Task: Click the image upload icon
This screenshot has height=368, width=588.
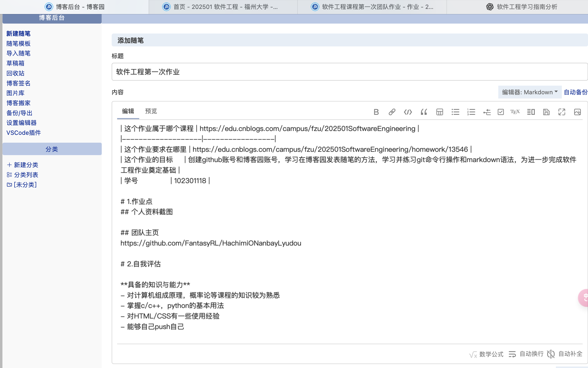Action: click(x=577, y=112)
